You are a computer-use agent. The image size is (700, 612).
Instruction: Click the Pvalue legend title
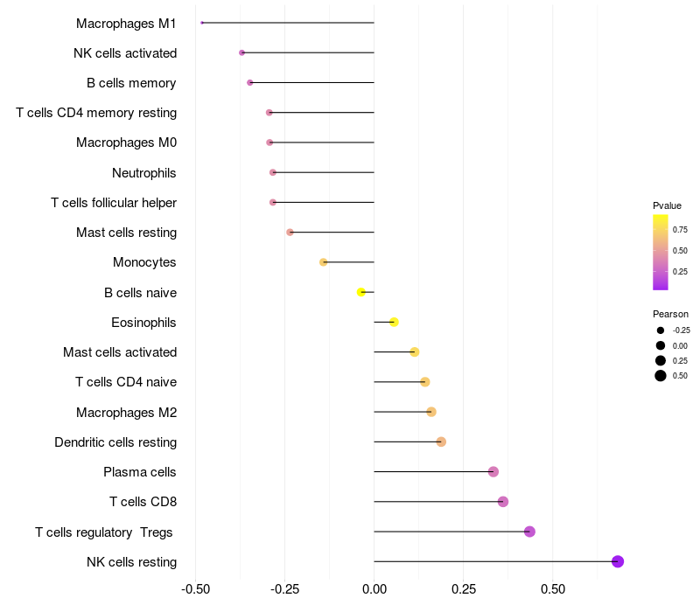(667, 205)
